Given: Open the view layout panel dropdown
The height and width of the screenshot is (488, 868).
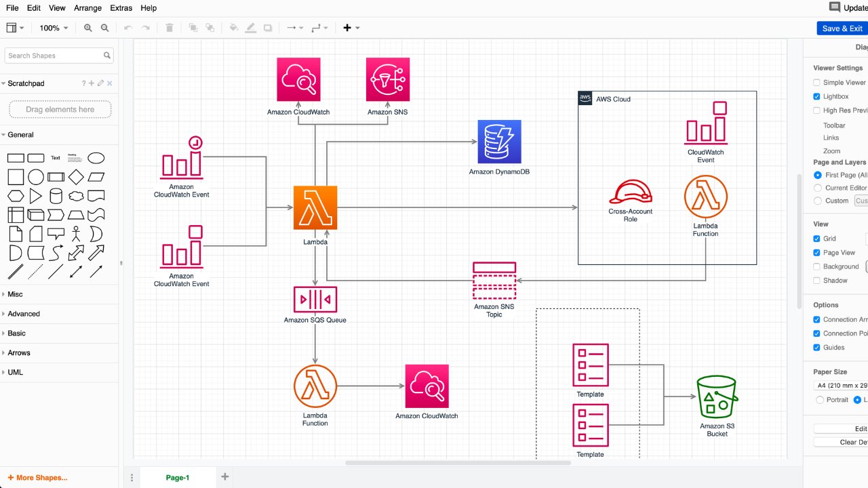Looking at the screenshot, I should click(x=15, y=28).
